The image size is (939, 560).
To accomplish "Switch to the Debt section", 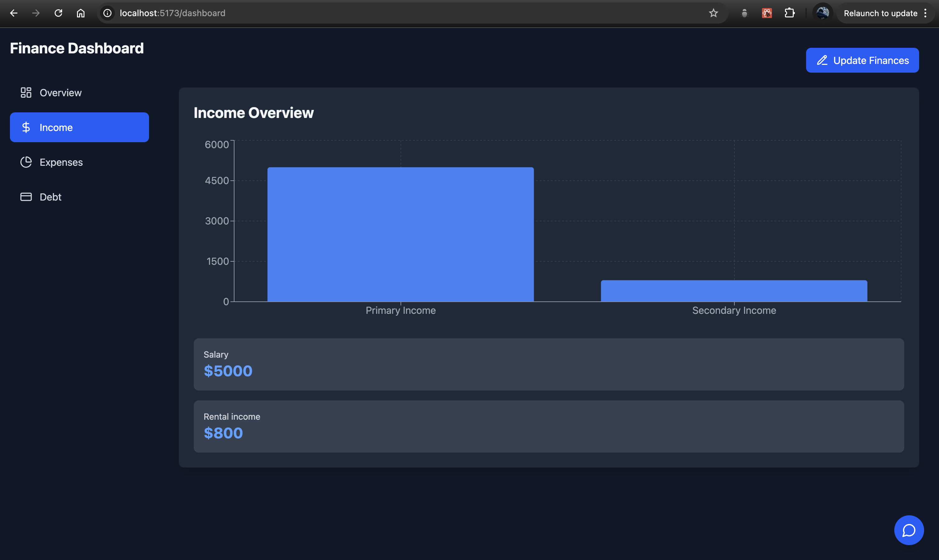I will pos(51,197).
